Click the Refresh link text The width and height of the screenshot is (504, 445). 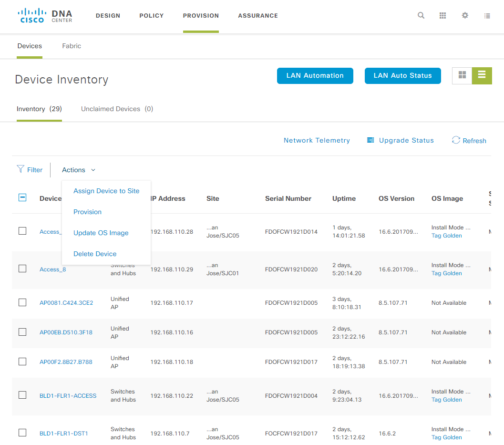tap(474, 141)
